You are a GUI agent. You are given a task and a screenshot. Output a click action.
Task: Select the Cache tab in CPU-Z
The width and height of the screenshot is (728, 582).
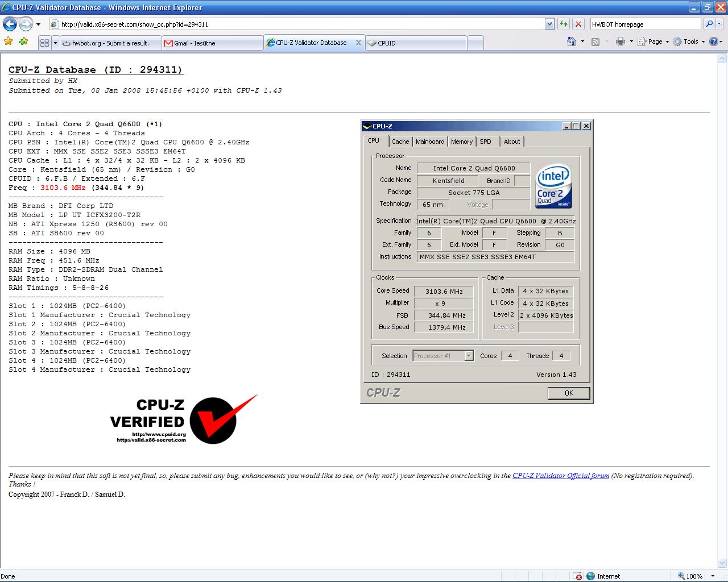pos(400,142)
